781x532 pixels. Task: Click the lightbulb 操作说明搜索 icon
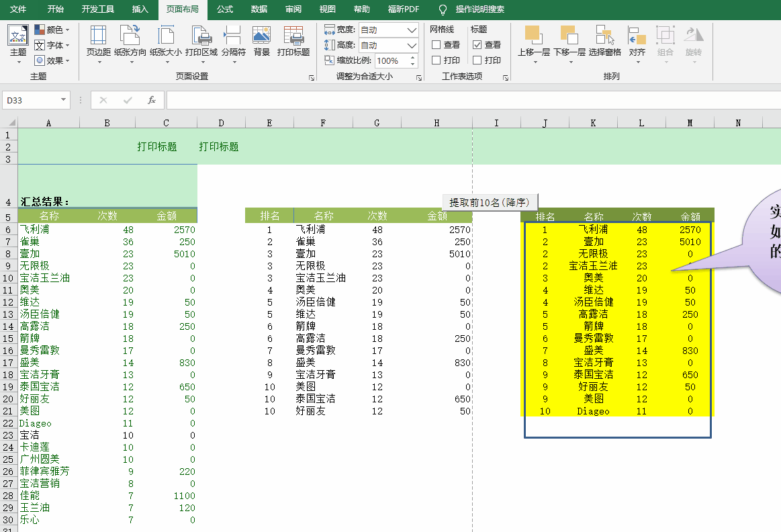click(443, 9)
